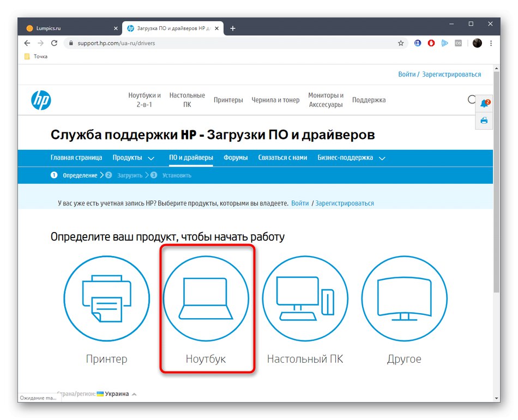Select the HP home logo
518x420 pixels.
pyautogui.click(x=40, y=100)
